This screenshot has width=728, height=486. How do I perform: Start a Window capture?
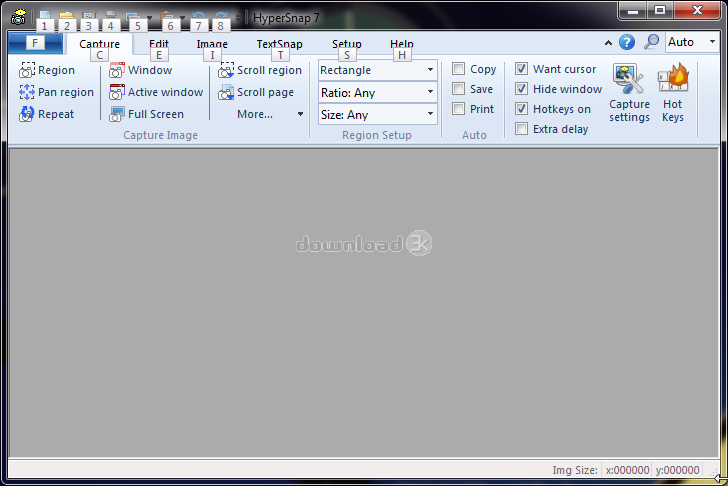117,71
